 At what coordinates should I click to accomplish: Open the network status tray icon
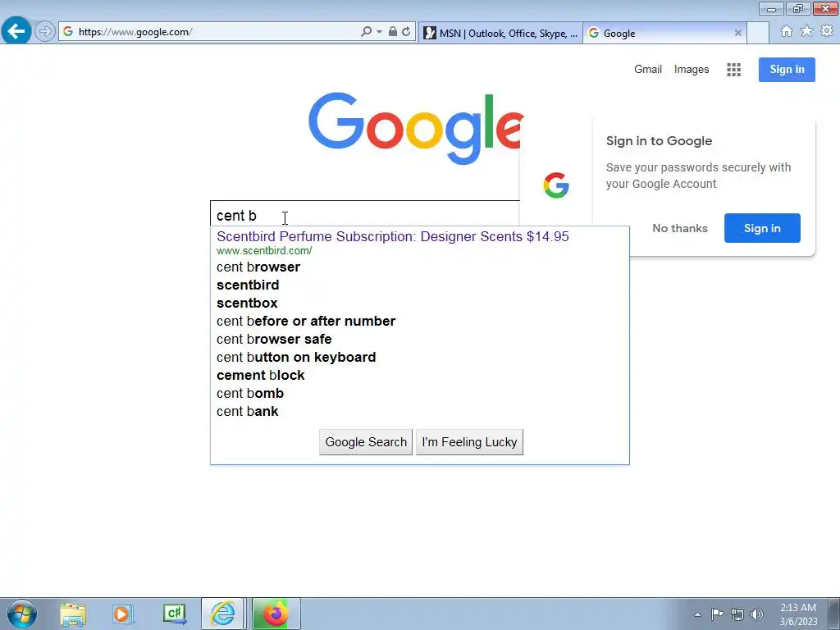(737, 614)
